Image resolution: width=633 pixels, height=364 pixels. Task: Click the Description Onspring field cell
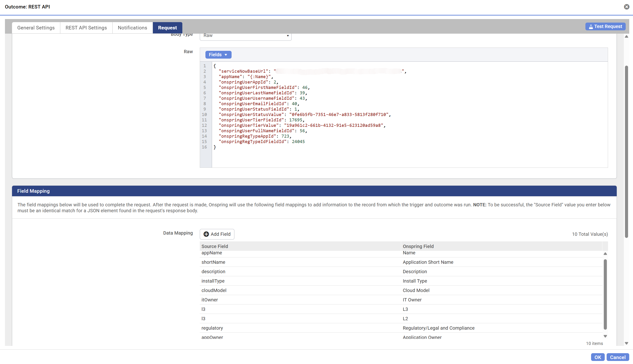click(x=502, y=272)
